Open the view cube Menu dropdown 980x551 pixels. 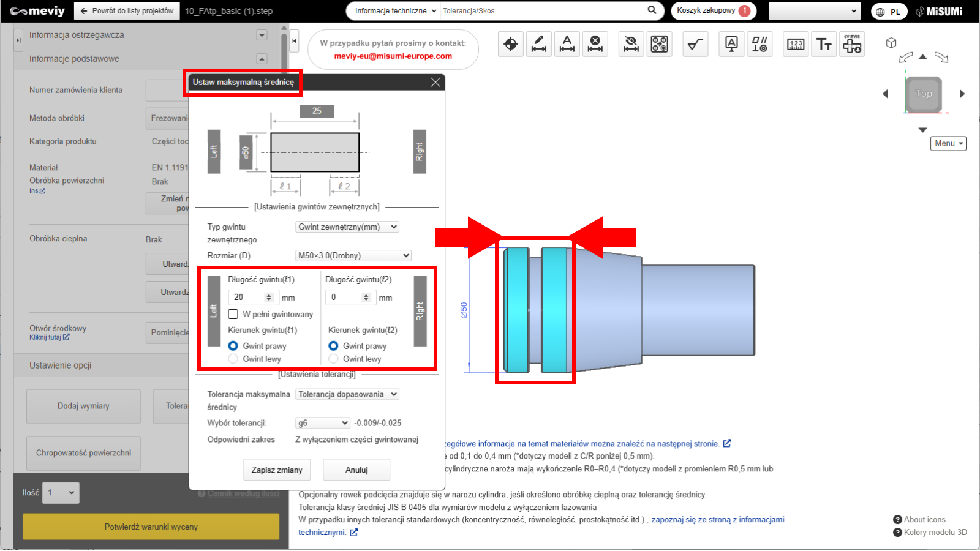[948, 143]
